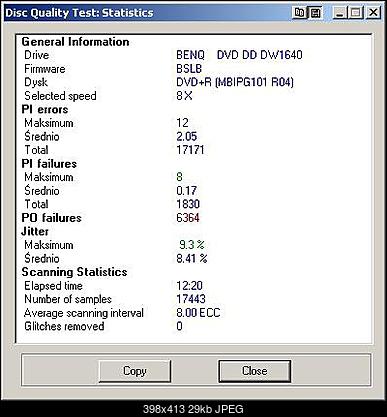This screenshot has height=417, width=387.
Task: Select glitches removed value '0'
Action: (179, 326)
